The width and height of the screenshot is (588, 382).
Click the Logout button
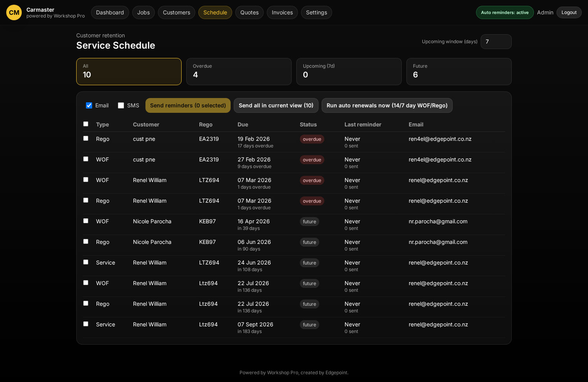coord(569,12)
